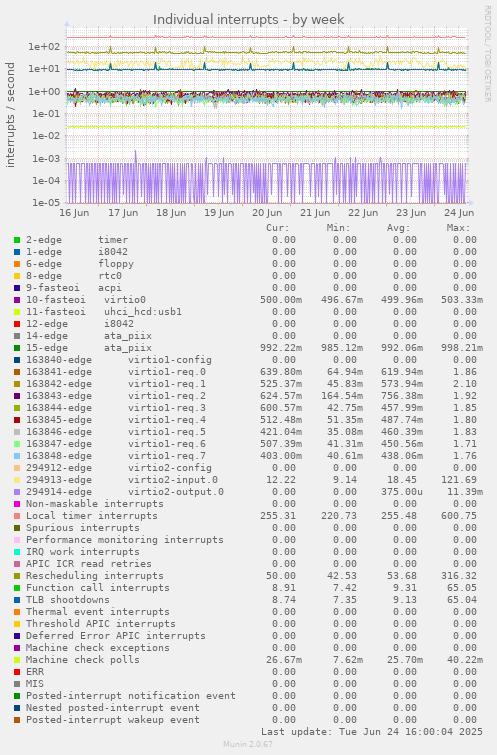Click the blue swatch beside 1-edge i8042
The width and height of the screenshot is (497, 755).
pyautogui.click(x=17, y=252)
